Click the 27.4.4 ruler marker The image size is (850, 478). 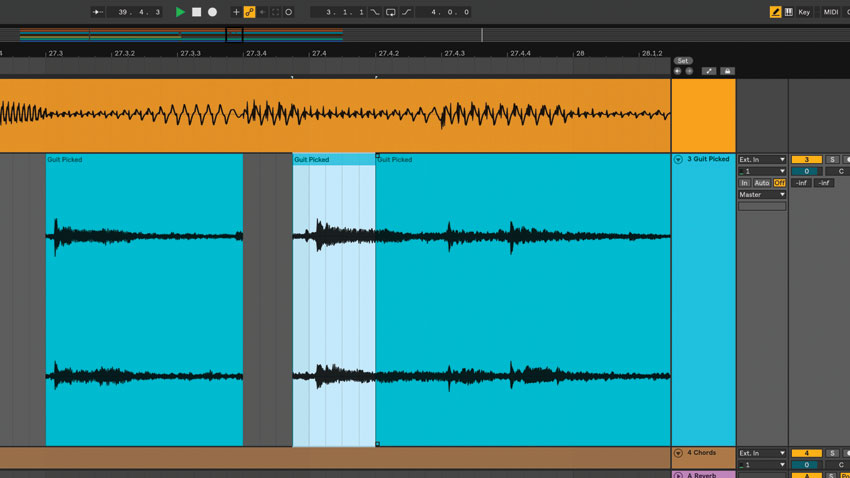[520, 54]
